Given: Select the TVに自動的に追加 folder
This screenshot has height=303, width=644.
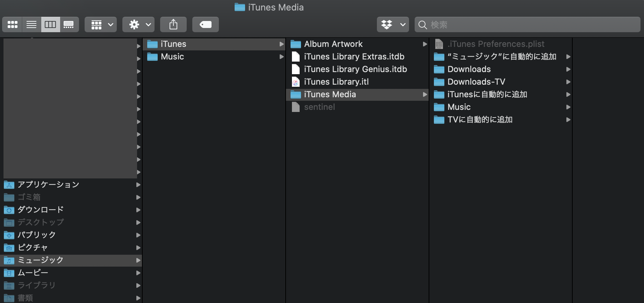Looking at the screenshot, I should pyautogui.click(x=501, y=120).
